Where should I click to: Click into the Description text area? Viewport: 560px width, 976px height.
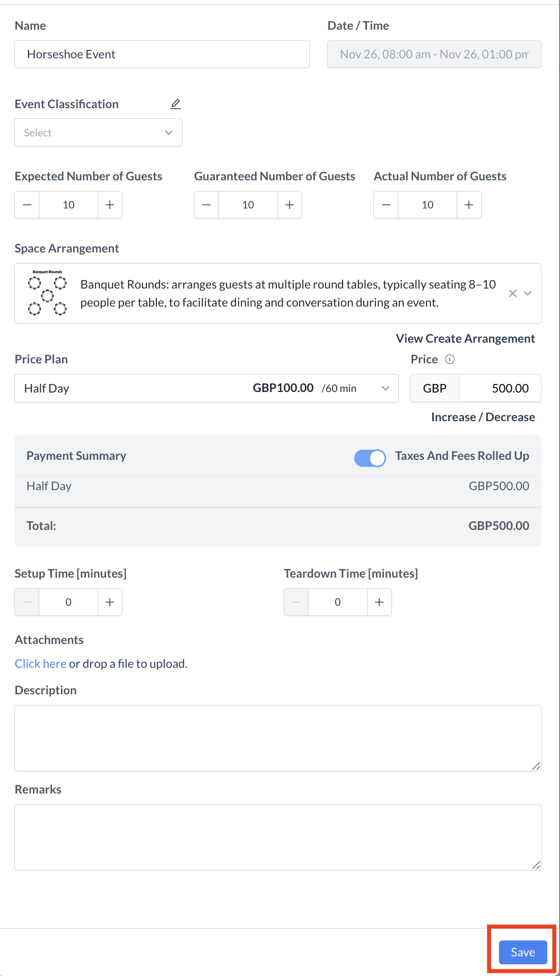[277, 738]
